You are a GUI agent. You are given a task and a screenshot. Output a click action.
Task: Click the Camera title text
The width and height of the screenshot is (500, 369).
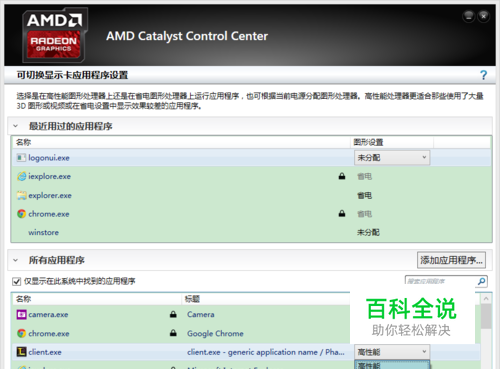click(200, 314)
